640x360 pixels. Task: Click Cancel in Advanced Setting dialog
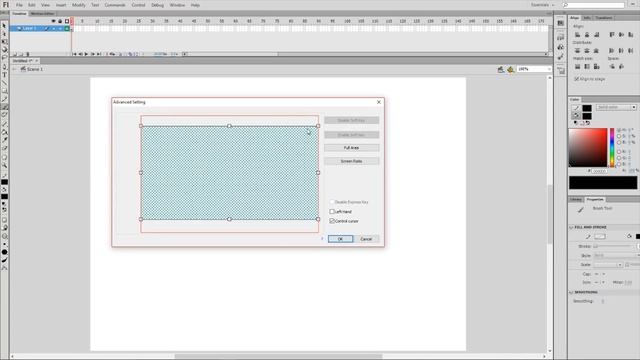click(x=366, y=239)
